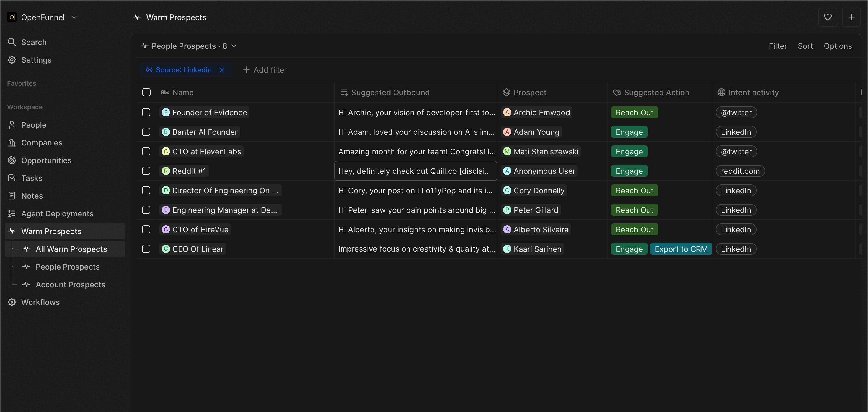Click the plus icon in top bar

pos(851,17)
